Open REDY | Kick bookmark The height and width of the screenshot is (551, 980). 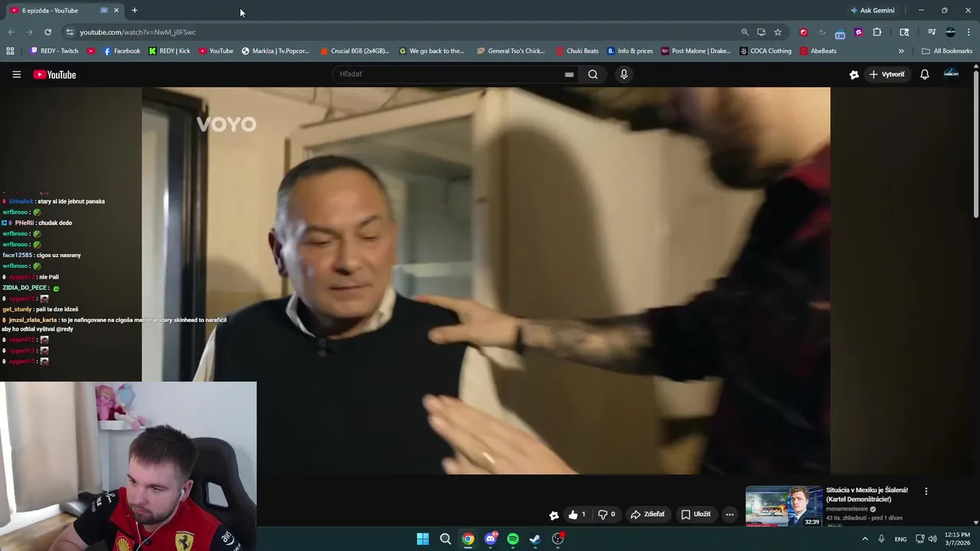(x=169, y=51)
